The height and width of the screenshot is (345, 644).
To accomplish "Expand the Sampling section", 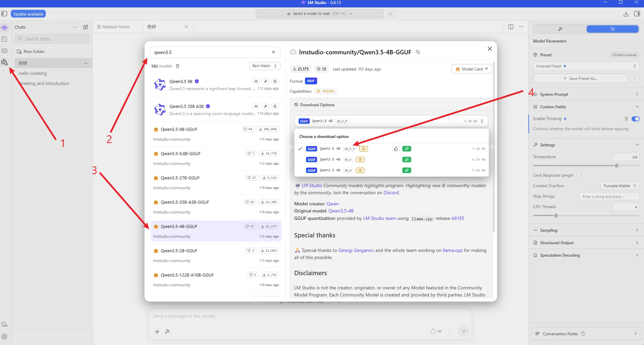I will pos(586,230).
